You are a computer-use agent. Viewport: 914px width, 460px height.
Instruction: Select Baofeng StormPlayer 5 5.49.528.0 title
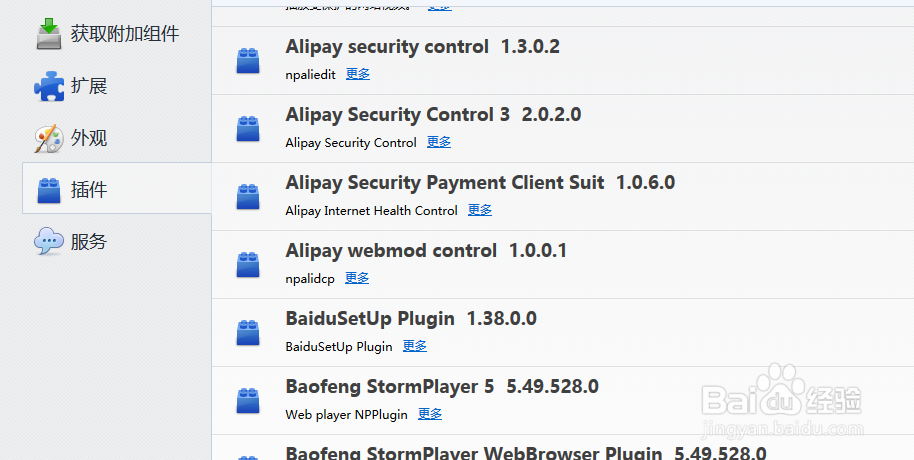pos(442,387)
